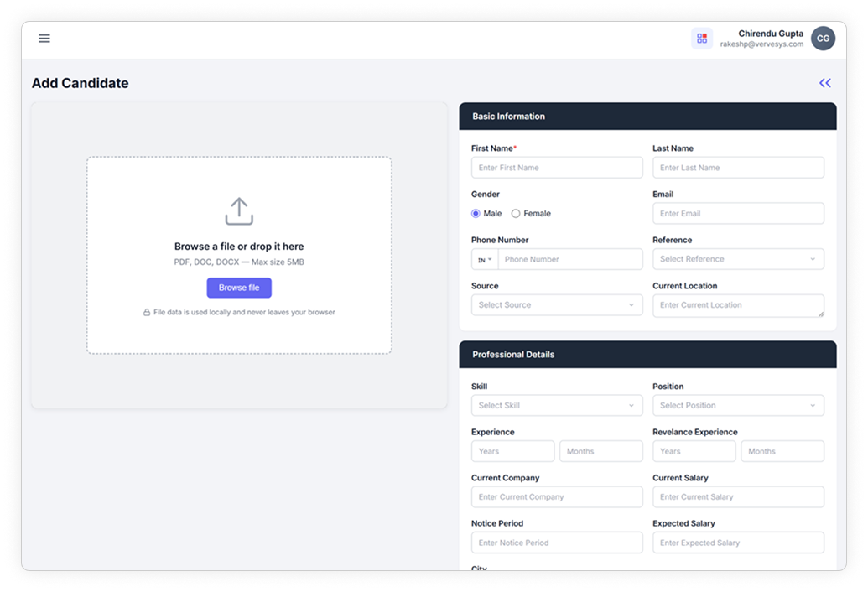Viewport: 868px width, 592px height.
Task: Click the Browse file button
Action: (239, 288)
